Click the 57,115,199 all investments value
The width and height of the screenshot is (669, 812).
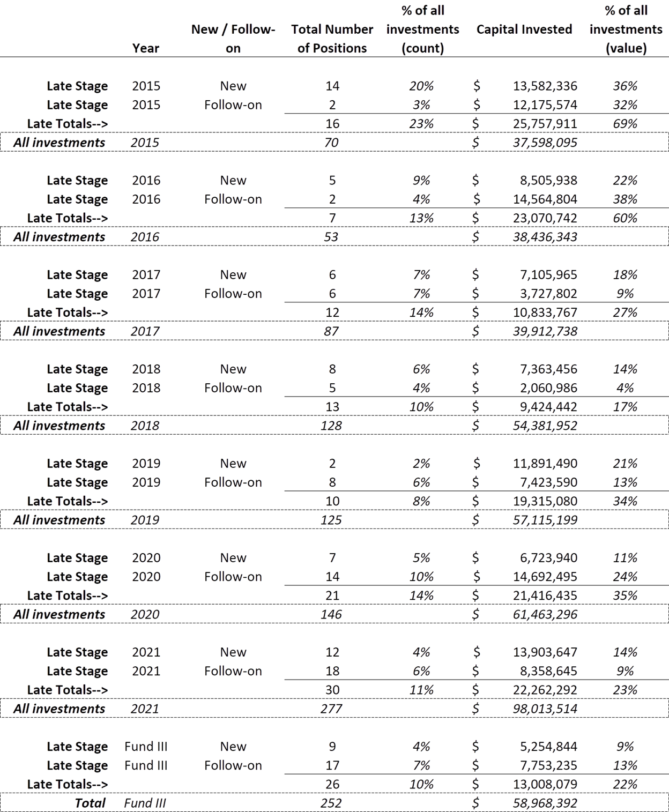(x=545, y=520)
